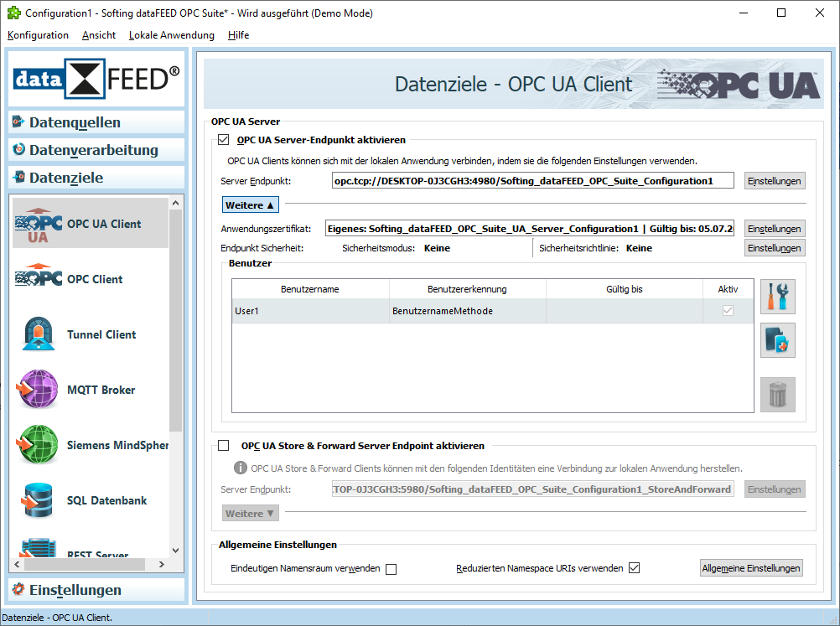The width and height of the screenshot is (840, 626).
Task: Expand Store & Forward details via Weitere ▼
Action: coord(250,514)
